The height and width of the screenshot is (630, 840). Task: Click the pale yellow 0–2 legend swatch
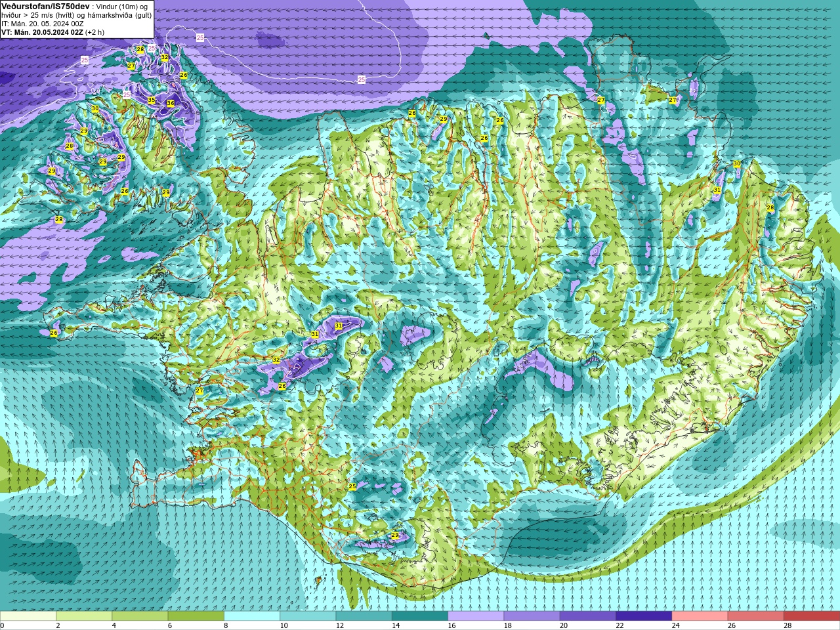point(28,616)
